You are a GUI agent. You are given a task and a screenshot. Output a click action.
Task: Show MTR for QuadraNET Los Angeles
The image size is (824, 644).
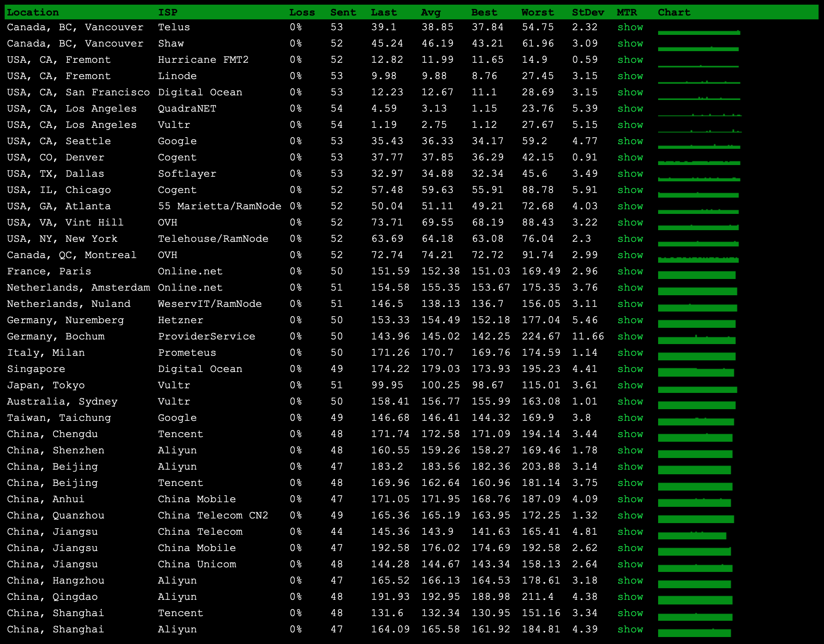[630, 108]
